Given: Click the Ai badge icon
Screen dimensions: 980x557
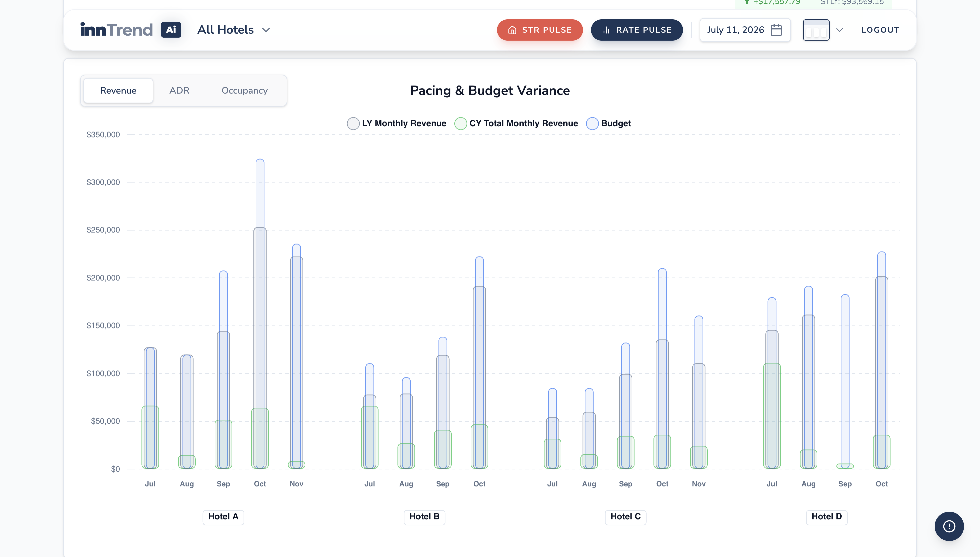Looking at the screenshot, I should pyautogui.click(x=171, y=30).
